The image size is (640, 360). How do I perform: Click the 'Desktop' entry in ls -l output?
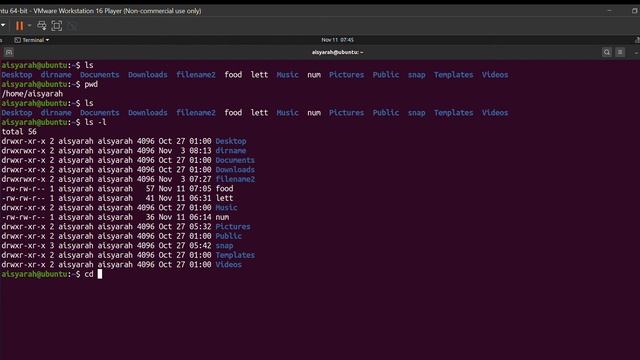pos(231,141)
